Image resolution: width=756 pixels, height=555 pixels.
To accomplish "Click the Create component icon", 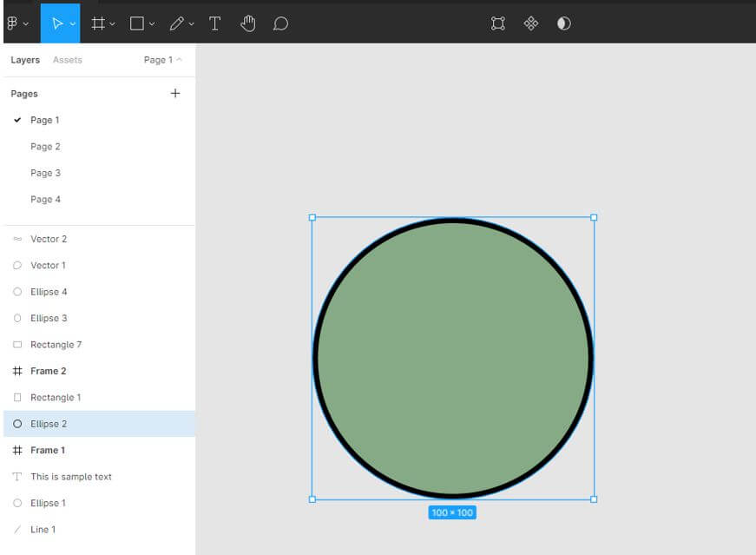I will [x=531, y=23].
